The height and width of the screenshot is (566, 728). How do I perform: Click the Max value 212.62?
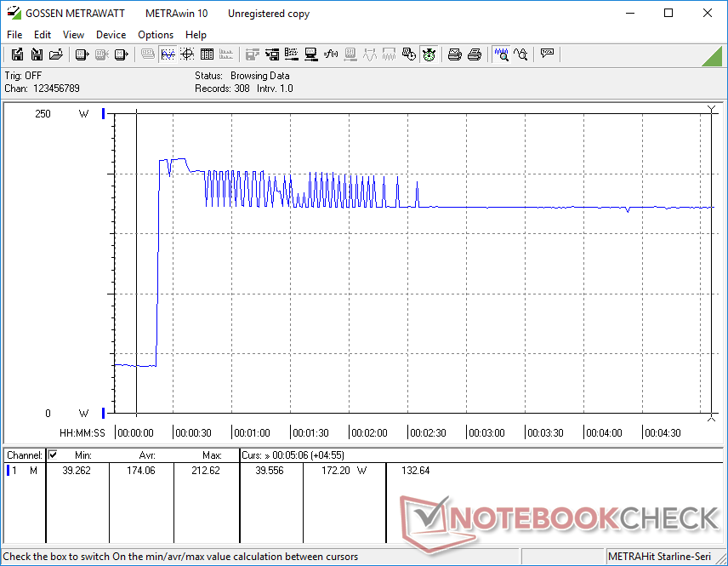pyautogui.click(x=206, y=471)
